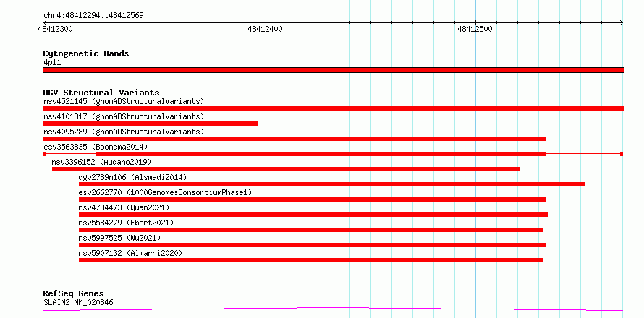The image size is (644, 318).
Task: Open variant label nsv5997525 (Wu2021)
Action: click(x=119, y=238)
